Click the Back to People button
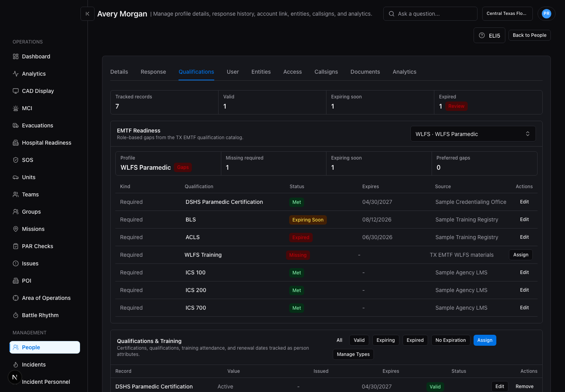Viewport: 565px width, 392px height. pyautogui.click(x=530, y=35)
